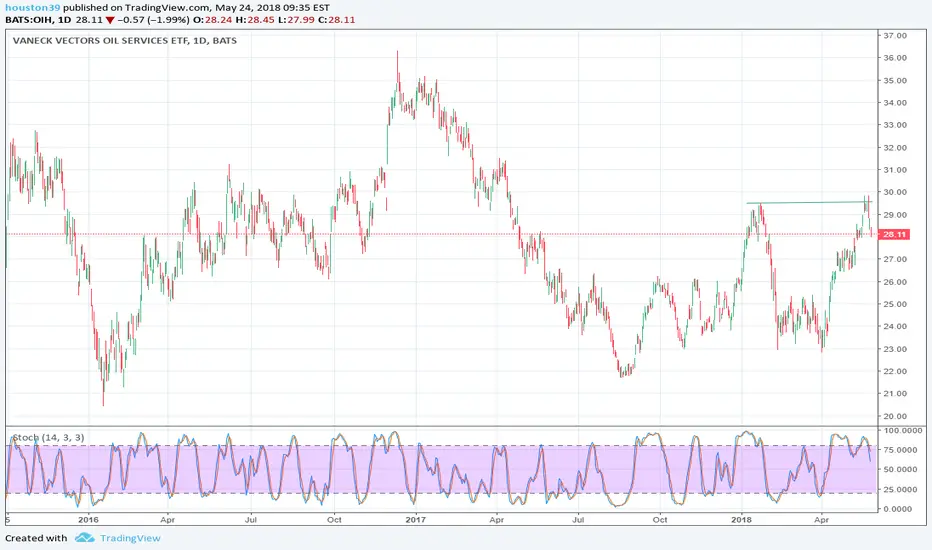Select the Stoch (14, 3, 3) indicator label

pos(48,438)
